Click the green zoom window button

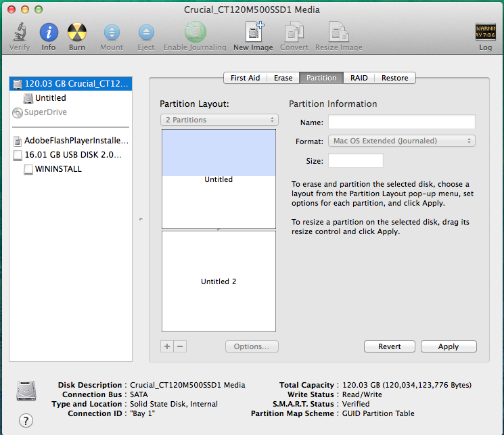[39, 9]
